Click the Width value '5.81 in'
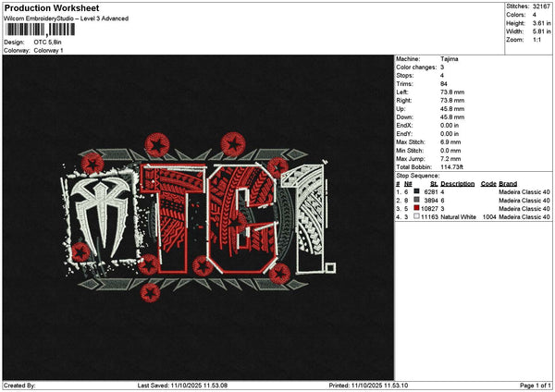The height and width of the screenshot is (392, 555). click(541, 31)
